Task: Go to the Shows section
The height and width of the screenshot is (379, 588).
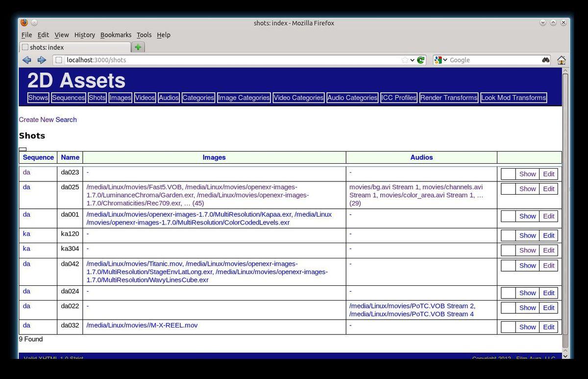Action: pyautogui.click(x=38, y=98)
